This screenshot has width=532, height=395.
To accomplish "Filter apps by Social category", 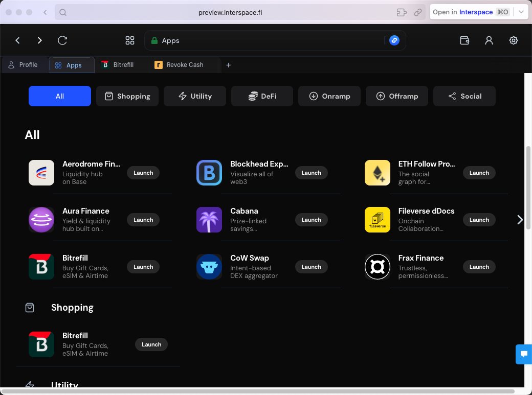I will (464, 96).
